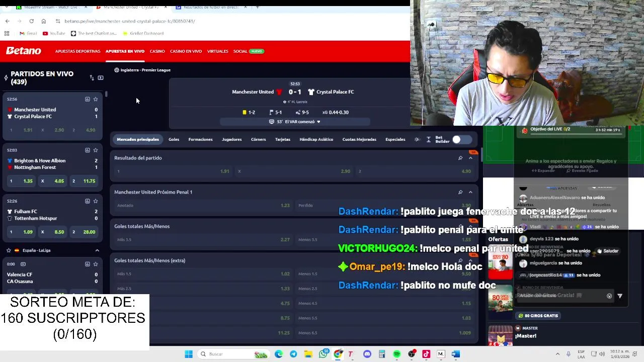Image resolution: width=644 pixels, height=362 pixels.
Task: Open the Social section marked Nuevo
Action: pyautogui.click(x=248, y=51)
